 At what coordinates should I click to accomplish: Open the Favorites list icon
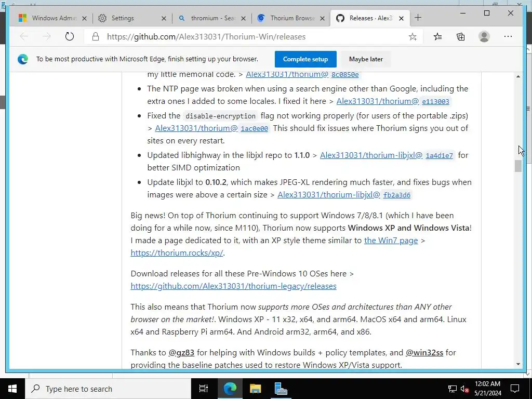[437, 37]
